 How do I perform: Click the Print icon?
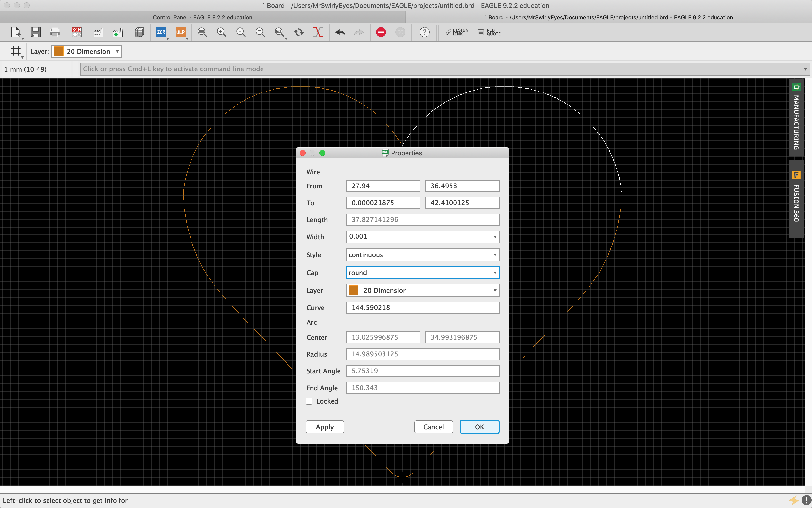pos(55,32)
